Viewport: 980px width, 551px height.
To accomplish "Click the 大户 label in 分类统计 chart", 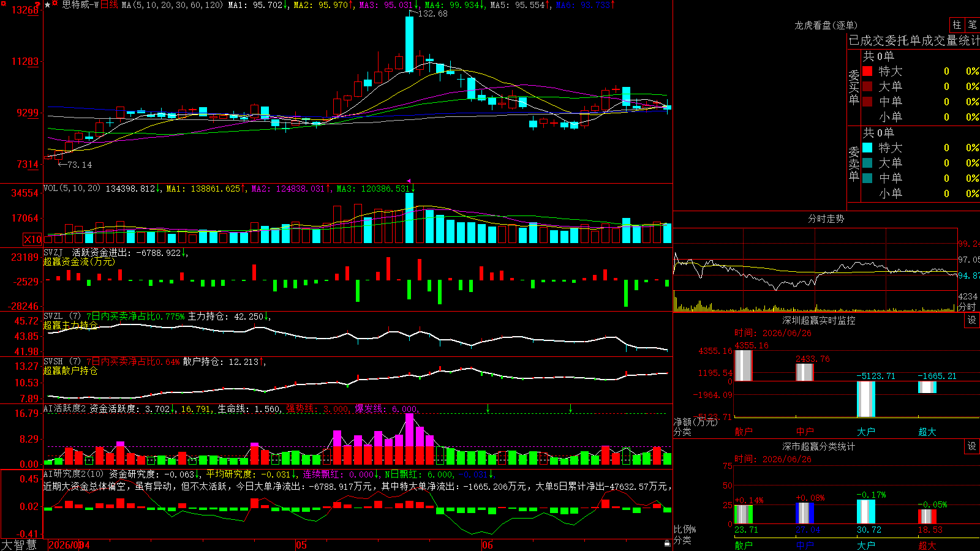I will pyautogui.click(x=866, y=545).
